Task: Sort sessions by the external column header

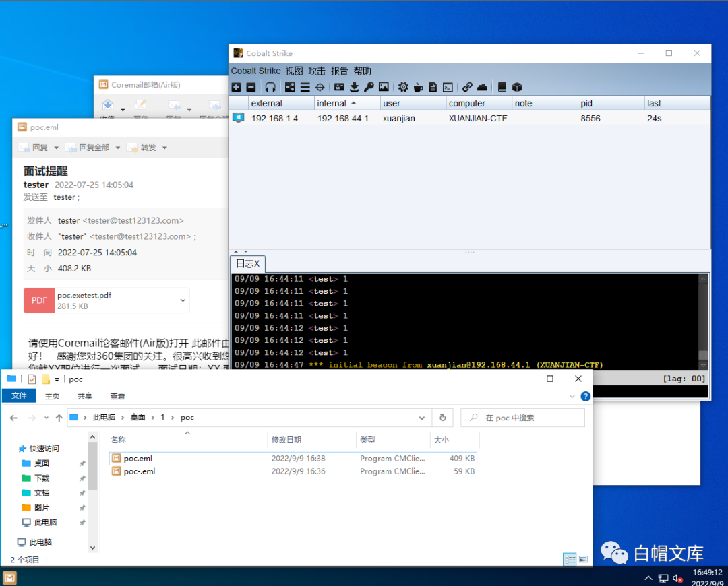Action: point(281,103)
